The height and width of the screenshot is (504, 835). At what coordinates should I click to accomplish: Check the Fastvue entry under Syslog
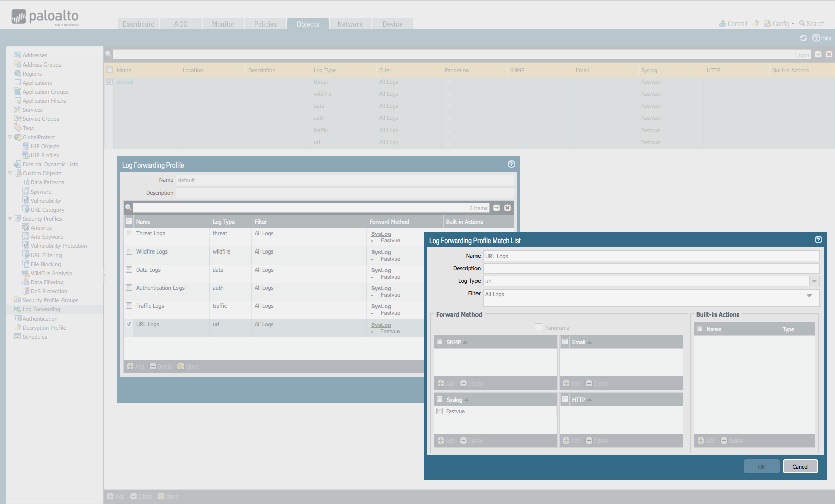(439, 411)
